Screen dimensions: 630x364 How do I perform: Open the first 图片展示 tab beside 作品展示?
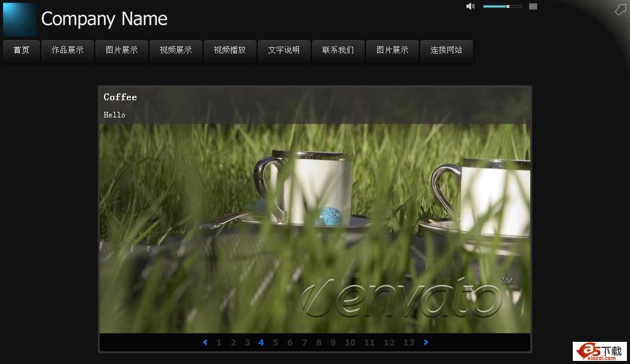pos(122,50)
